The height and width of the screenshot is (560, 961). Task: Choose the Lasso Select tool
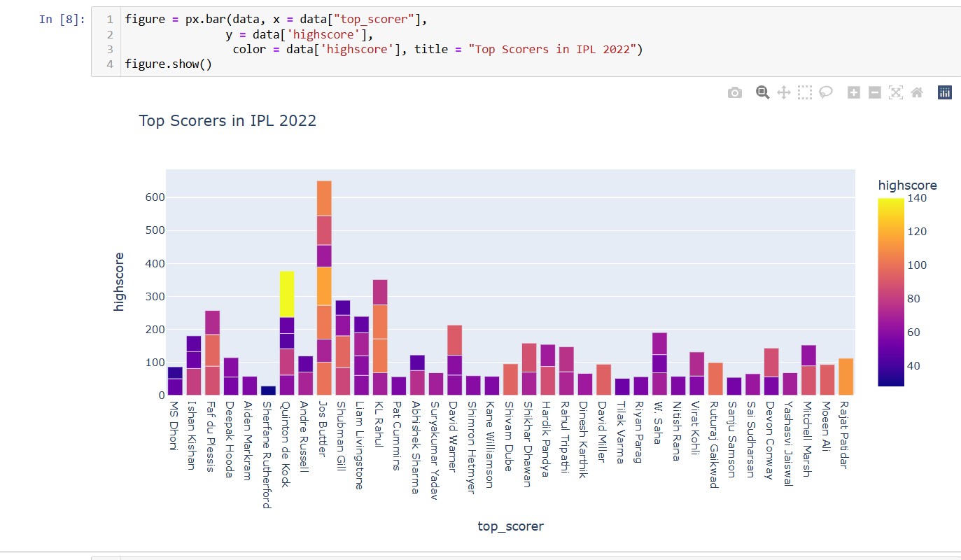(x=826, y=92)
